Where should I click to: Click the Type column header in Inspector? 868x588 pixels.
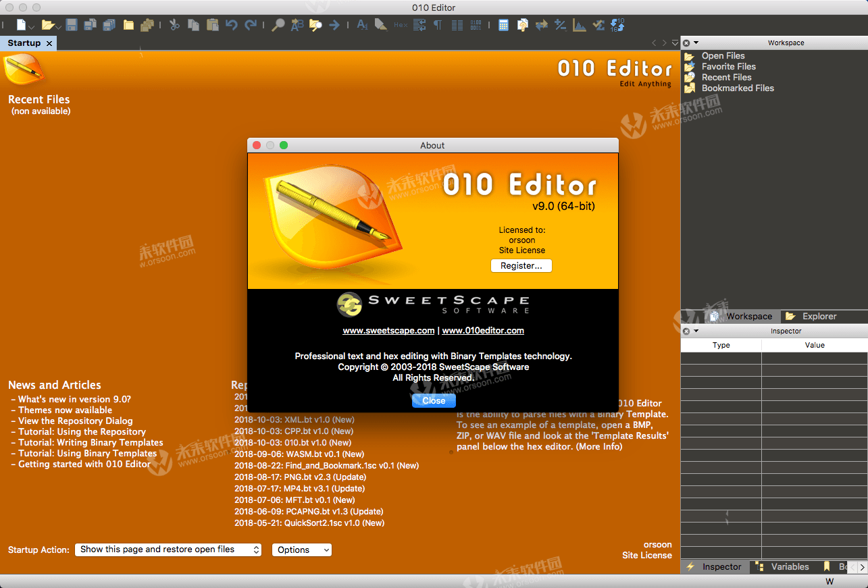[721, 345]
